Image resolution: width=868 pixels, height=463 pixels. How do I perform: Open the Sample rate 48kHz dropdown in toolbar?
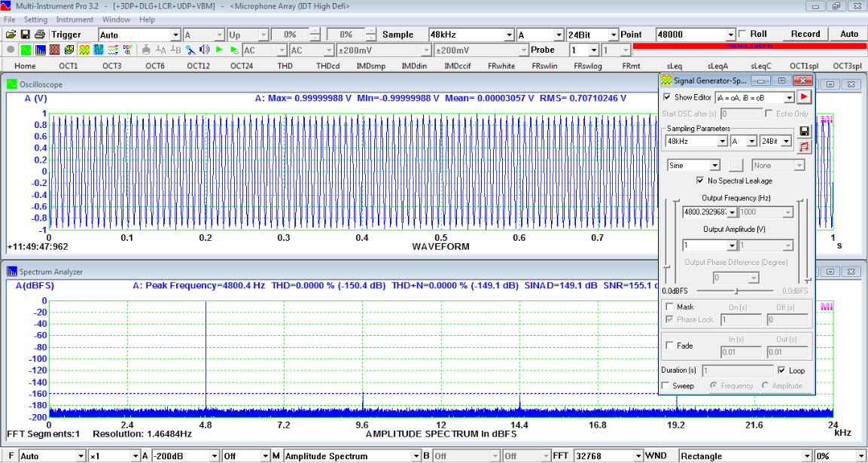tap(510, 35)
